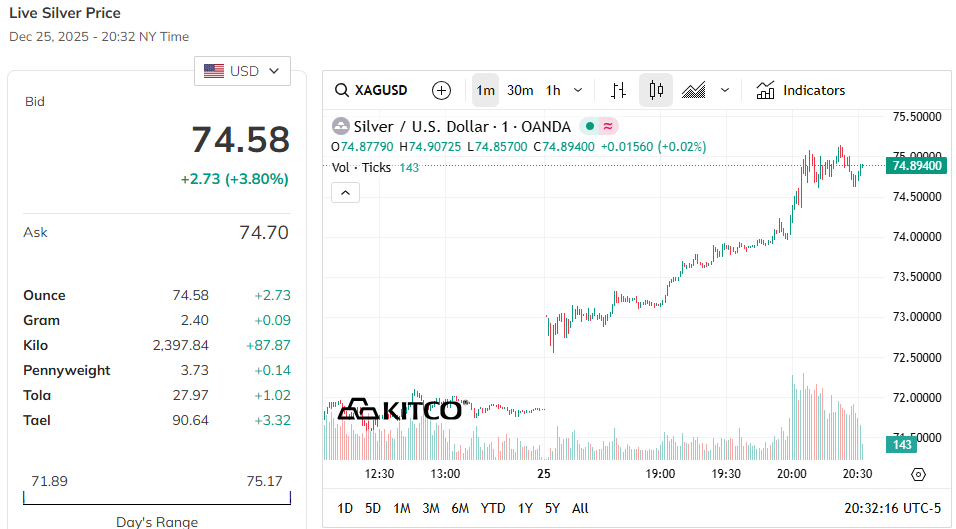The image size is (956, 529).
Task: Toggle the green market status dot
Action: tap(590, 126)
